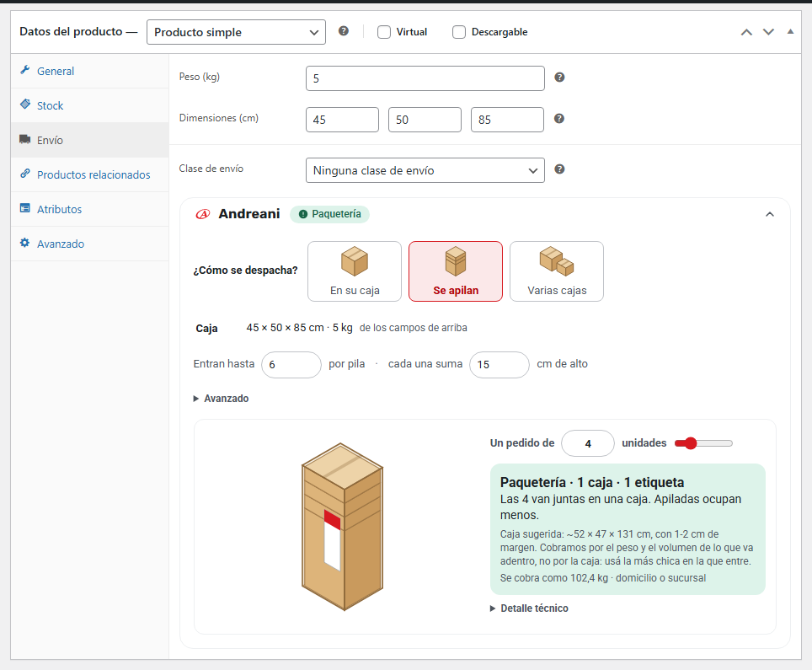The image size is (812, 670).
Task: Move product data panel down arrow
Action: point(768,32)
